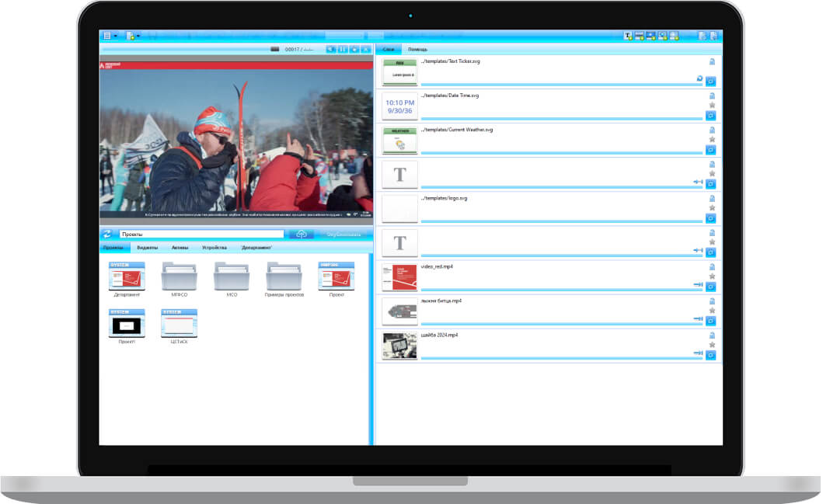Click the cloud upload icon button
The height and width of the screenshot is (504, 823).
click(x=302, y=234)
